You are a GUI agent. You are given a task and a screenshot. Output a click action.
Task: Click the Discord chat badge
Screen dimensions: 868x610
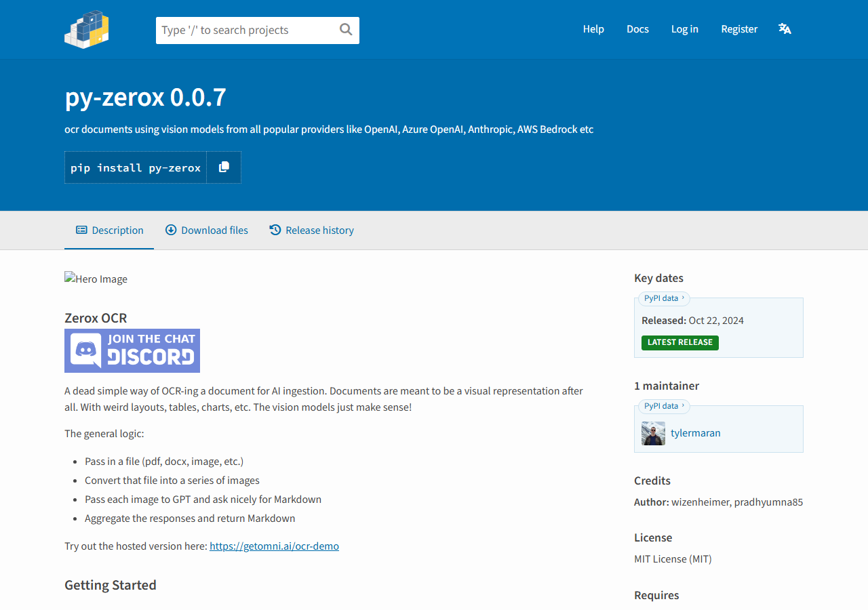click(132, 350)
